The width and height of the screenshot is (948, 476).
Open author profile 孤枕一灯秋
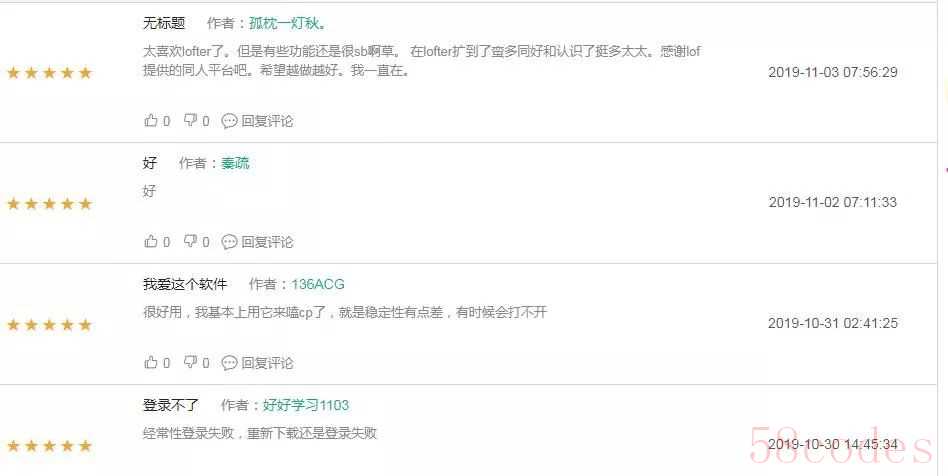coord(288,24)
